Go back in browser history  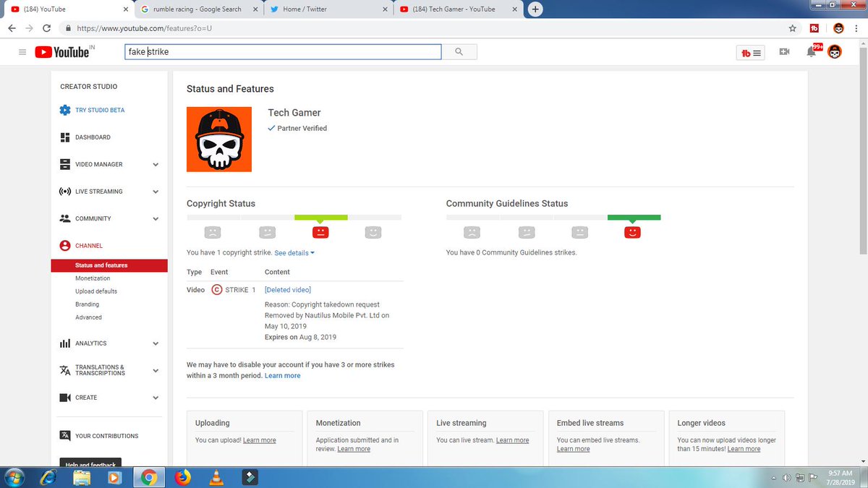tap(12, 28)
